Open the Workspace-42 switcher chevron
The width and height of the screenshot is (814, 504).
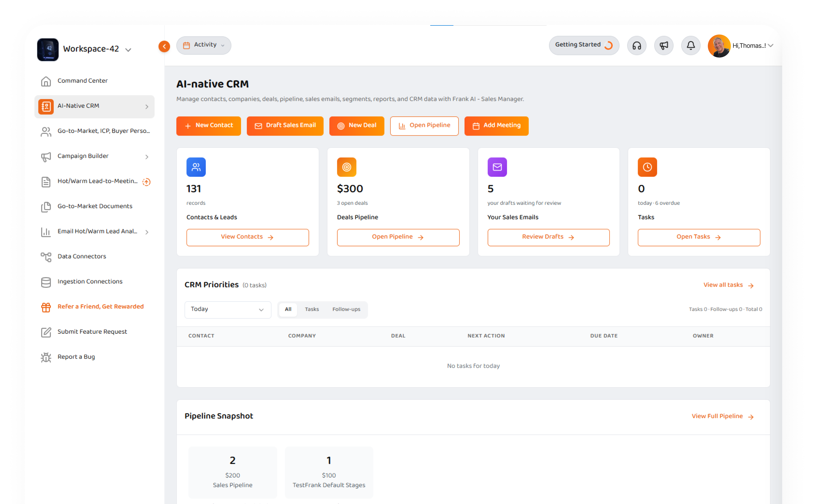(128, 50)
